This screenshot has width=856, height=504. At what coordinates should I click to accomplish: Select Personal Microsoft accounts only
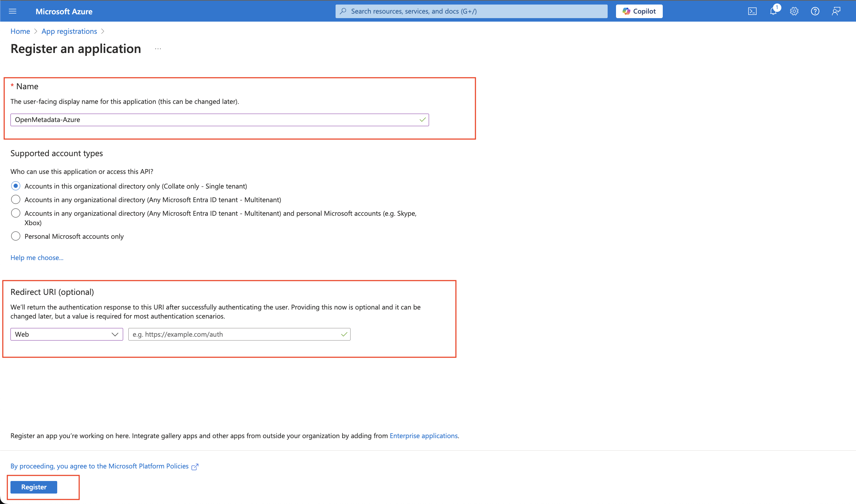click(x=16, y=236)
